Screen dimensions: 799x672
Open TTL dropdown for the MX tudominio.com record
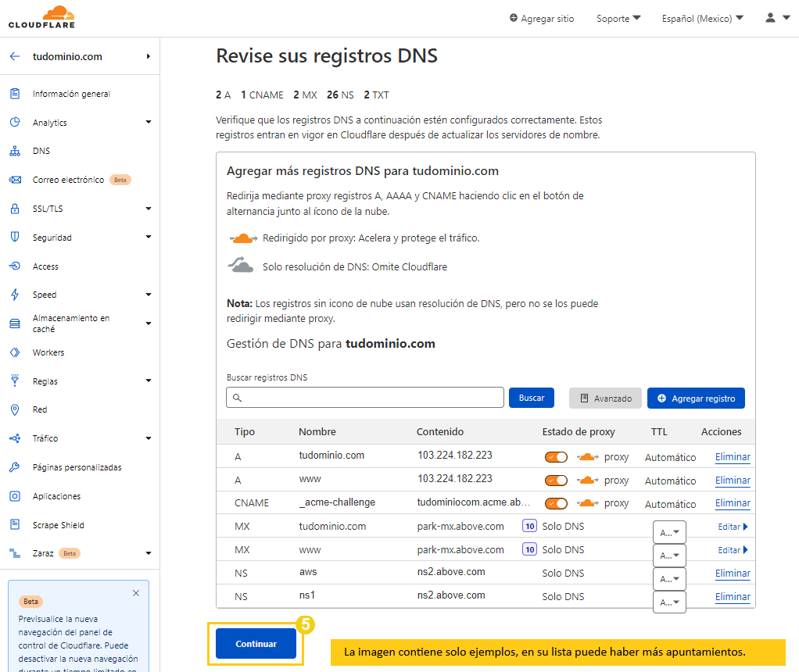(669, 532)
